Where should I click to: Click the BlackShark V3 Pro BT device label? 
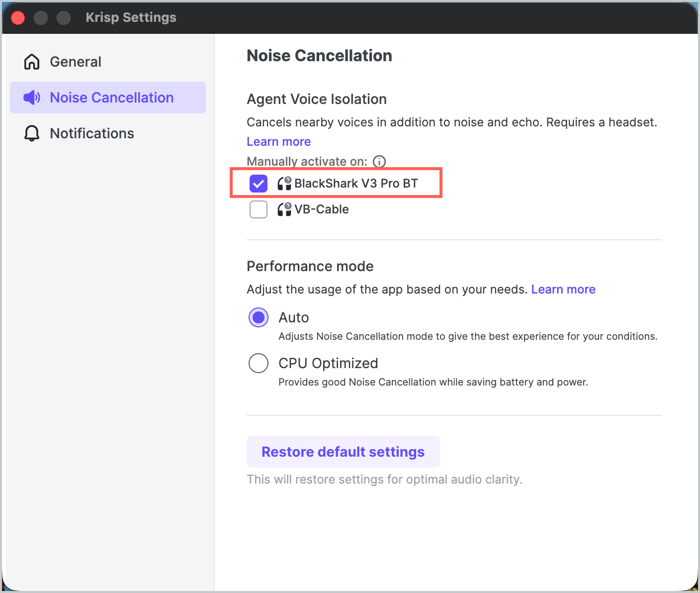(356, 184)
